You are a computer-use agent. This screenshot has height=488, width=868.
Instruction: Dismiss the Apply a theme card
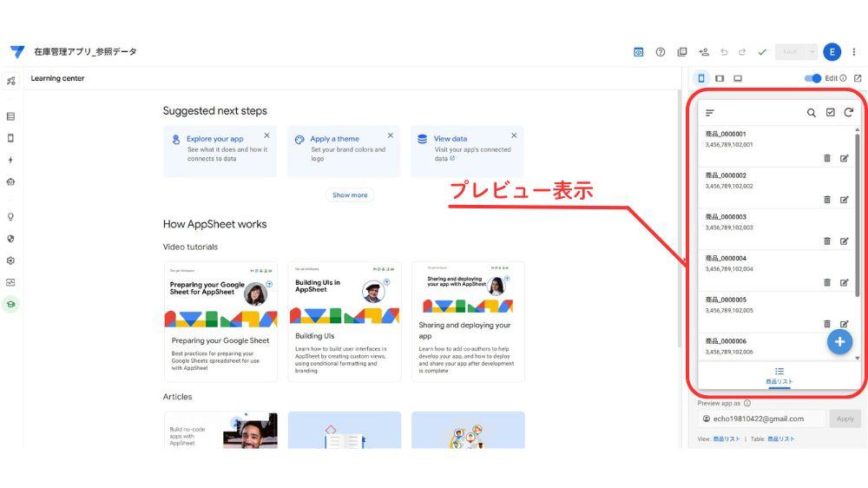391,135
